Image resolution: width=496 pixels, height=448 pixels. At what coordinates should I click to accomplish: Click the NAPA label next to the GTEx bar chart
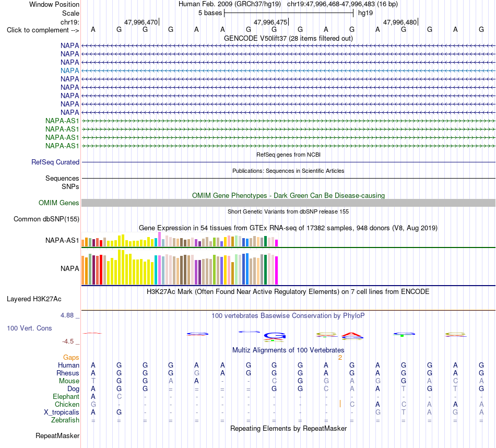coord(69,268)
